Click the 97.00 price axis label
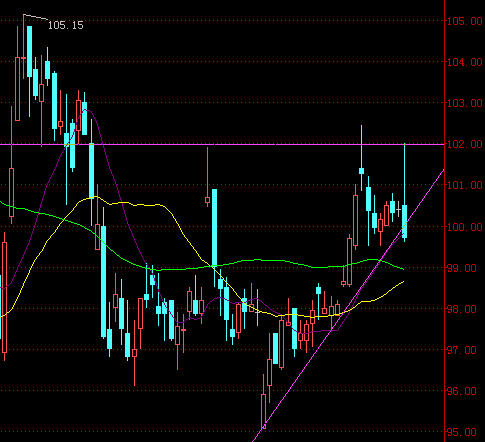 click(461, 350)
